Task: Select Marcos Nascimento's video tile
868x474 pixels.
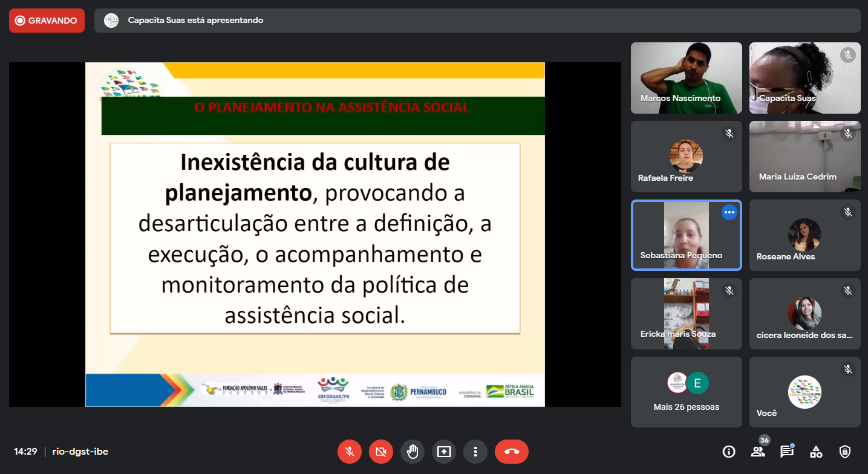Action: tap(686, 78)
